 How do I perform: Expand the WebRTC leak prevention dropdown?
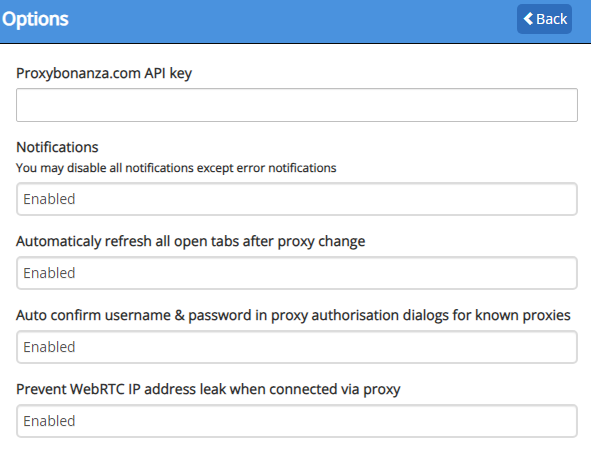pyautogui.click(x=297, y=421)
